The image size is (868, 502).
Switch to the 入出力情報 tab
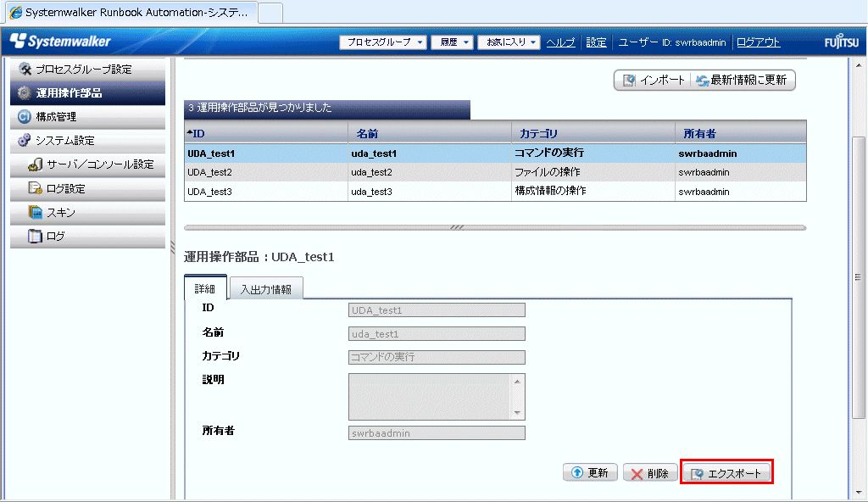pyautogui.click(x=266, y=288)
